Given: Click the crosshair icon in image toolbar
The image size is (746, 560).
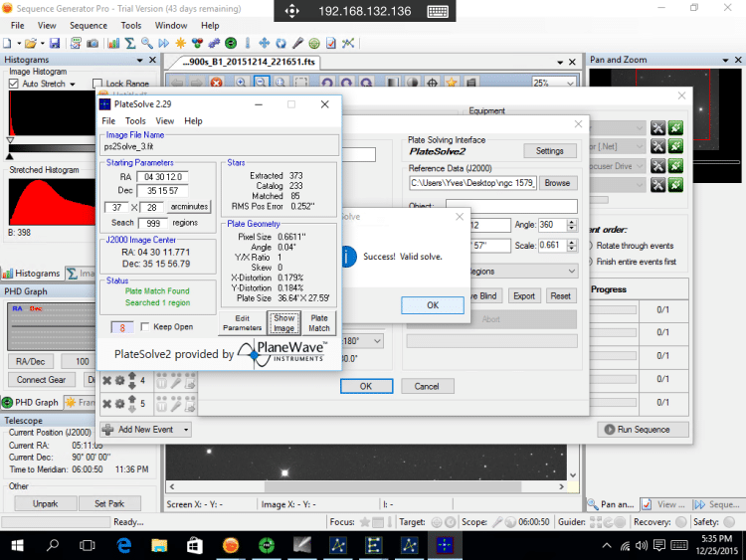Looking at the screenshot, I should (432, 83).
